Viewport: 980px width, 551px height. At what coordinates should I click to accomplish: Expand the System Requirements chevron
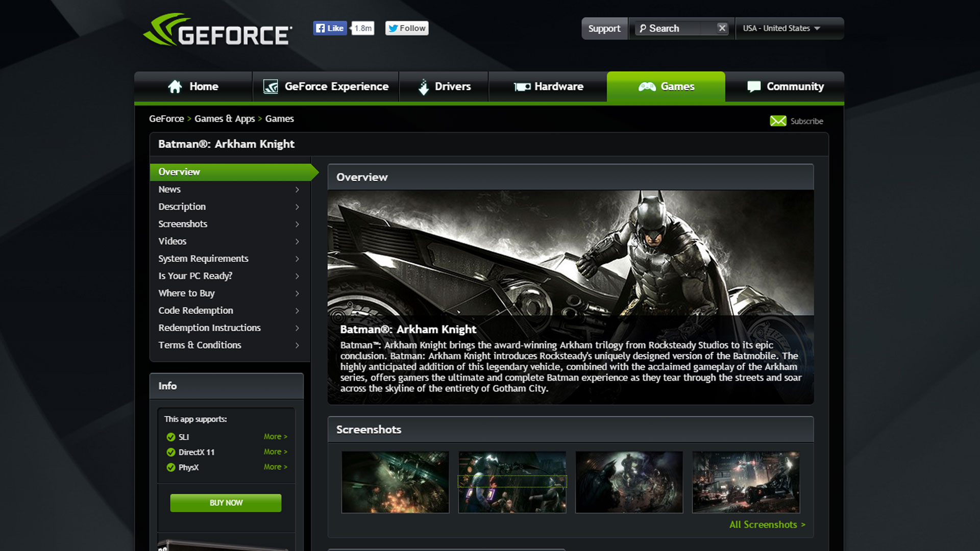[x=297, y=259]
